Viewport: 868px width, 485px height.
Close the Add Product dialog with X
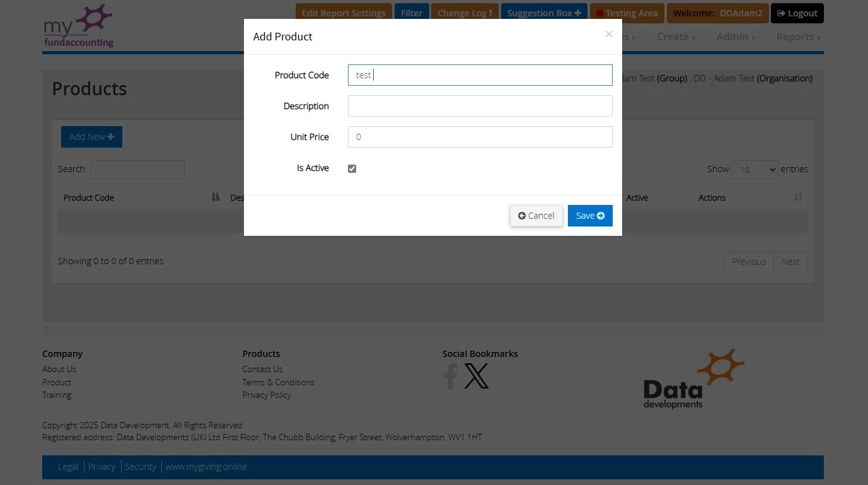coord(608,34)
